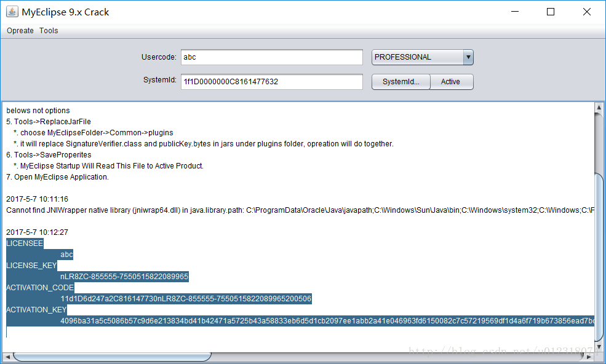Click the text '6. Tools->SaveProperites'
This screenshot has height=364, width=606.
tap(49, 155)
